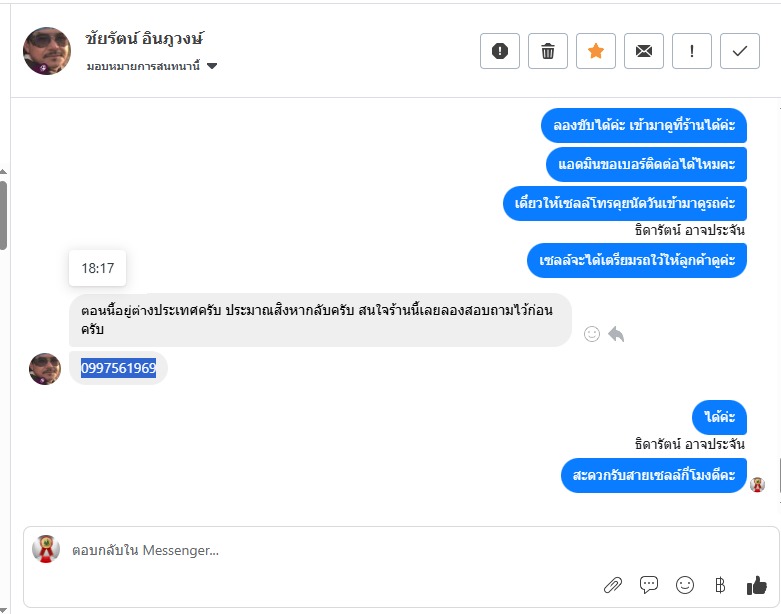Click the phone number 0997561969 message
Viewport: 781px width, 614px height.
pos(118,369)
